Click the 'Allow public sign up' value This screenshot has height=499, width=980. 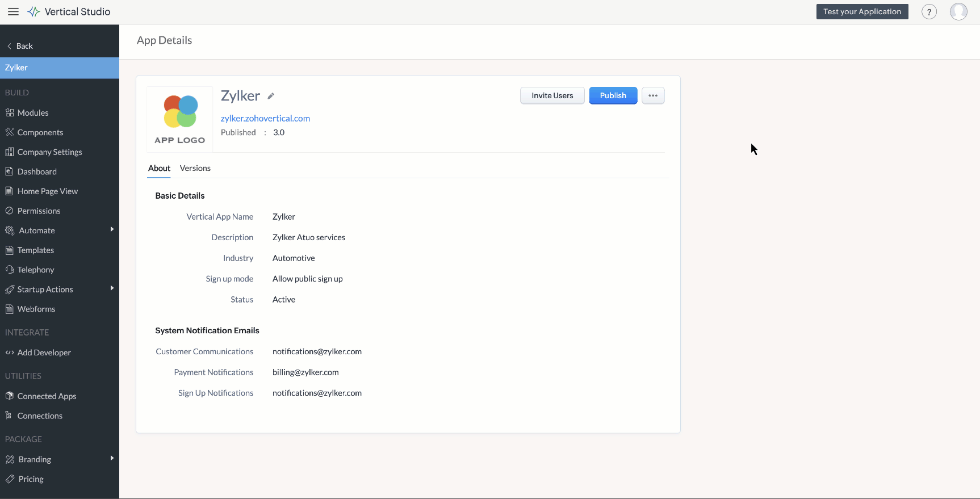tap(308, 279)
